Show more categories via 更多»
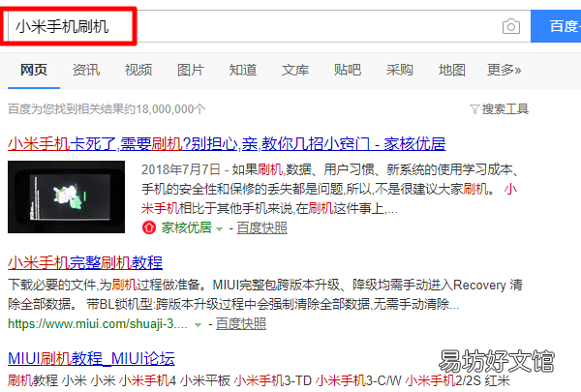This screenshot has width=581, height=392. point(504,70)
